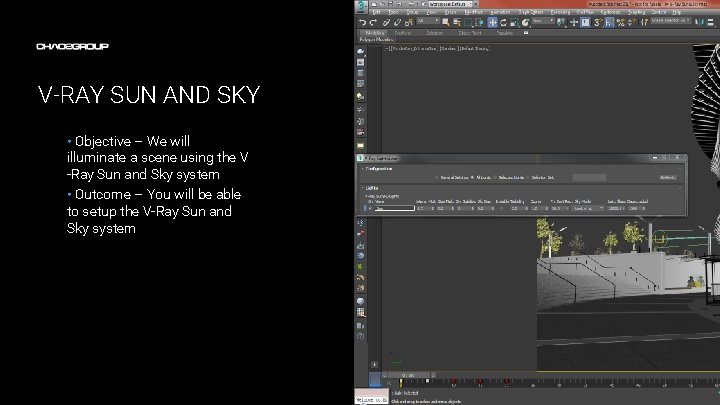Select the Selected Lights radio button

coord(495,178)
